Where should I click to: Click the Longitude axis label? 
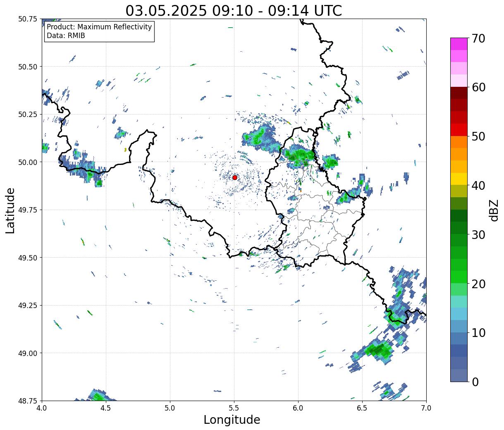[232, 420]
